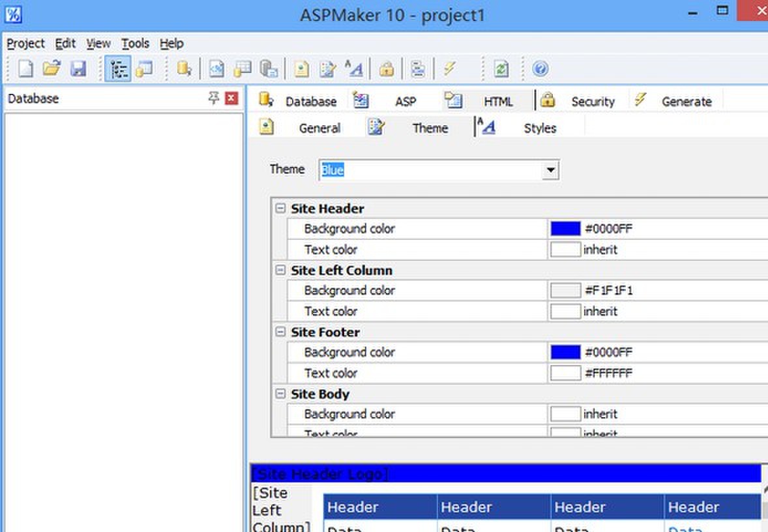Select Text color label under Site Left Column

click(x=331, y=311)
